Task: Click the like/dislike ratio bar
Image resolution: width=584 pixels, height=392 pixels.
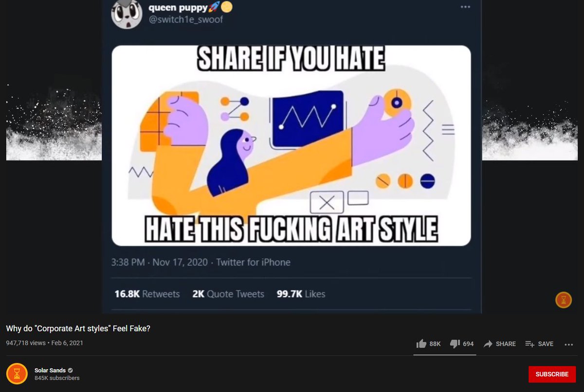Action: (445, 355)
